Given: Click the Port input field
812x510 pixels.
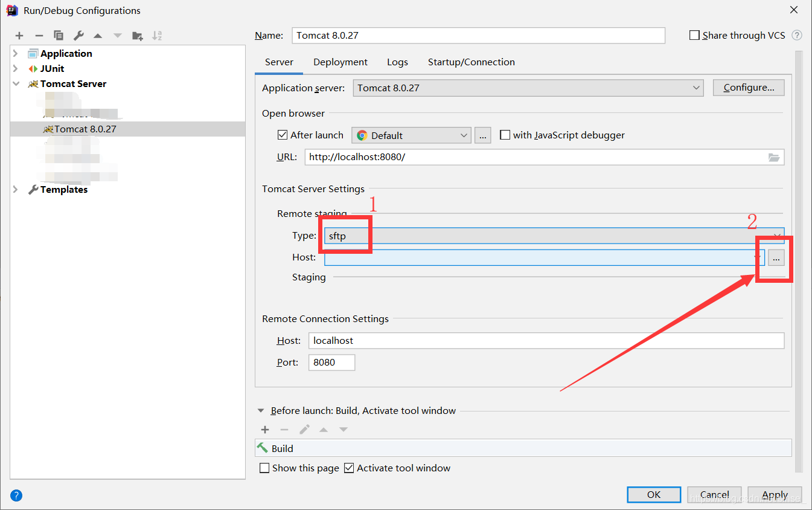Looking at the screenshot, I should 331,363.
